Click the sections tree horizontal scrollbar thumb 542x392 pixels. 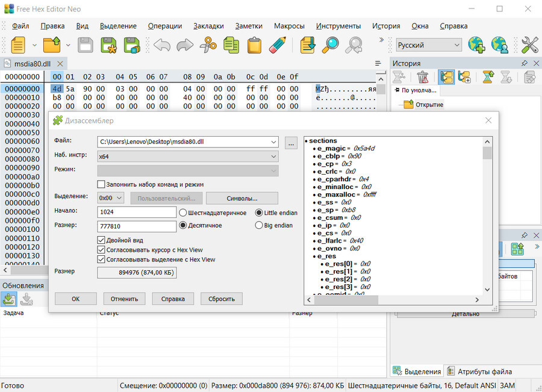(346, 300)
